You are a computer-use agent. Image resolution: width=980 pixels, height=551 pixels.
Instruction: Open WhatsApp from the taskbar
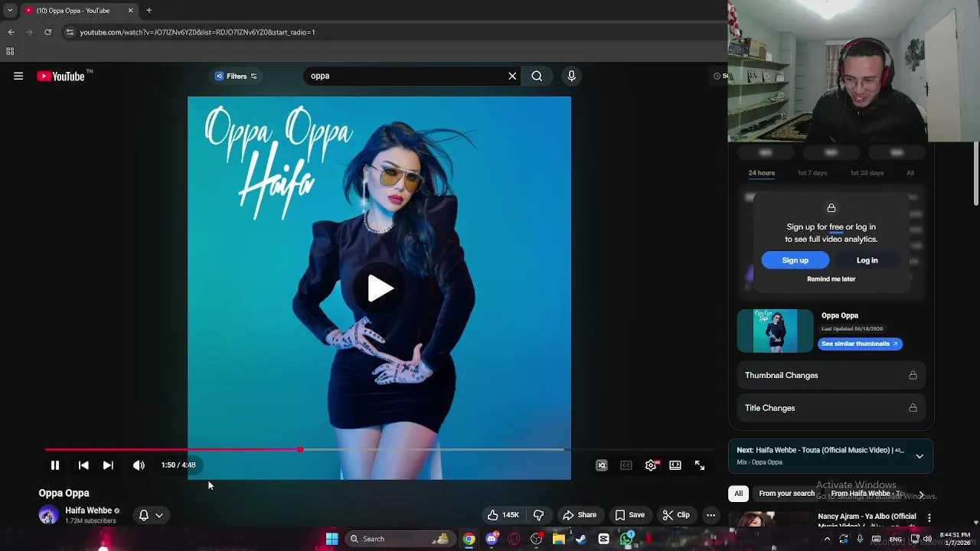(x=627, y=539)
